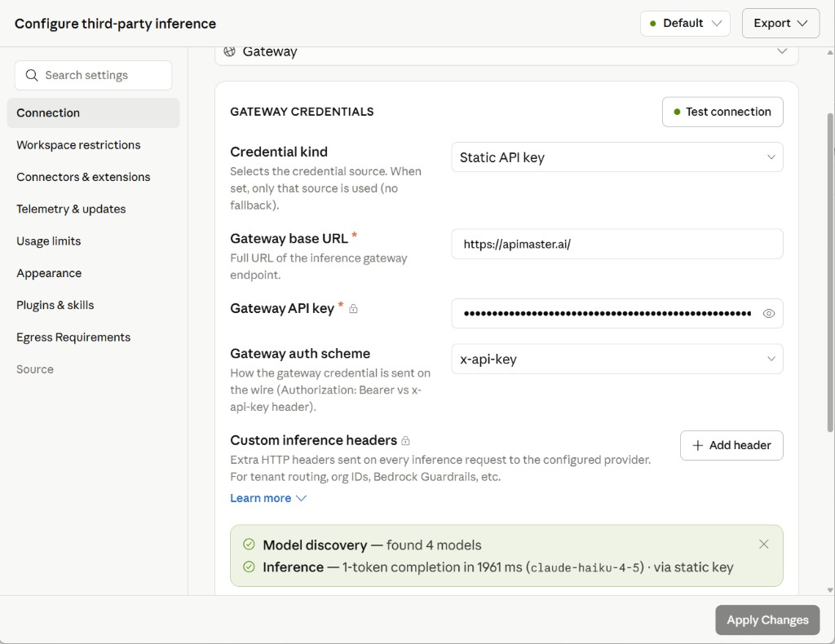Click 'Configure third-party inference' title
The width and height of the screenshot is (835, 644).
pyautogui.click(x=115, y=24)
